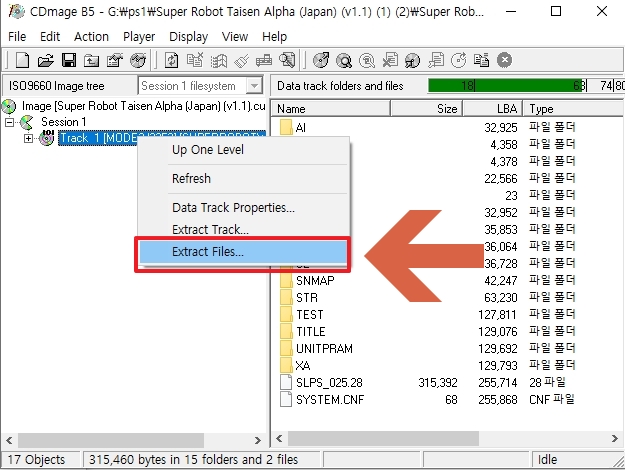Choose Extract Files in context menu
This screenshot has width=625, height=470.
point(244,252)
